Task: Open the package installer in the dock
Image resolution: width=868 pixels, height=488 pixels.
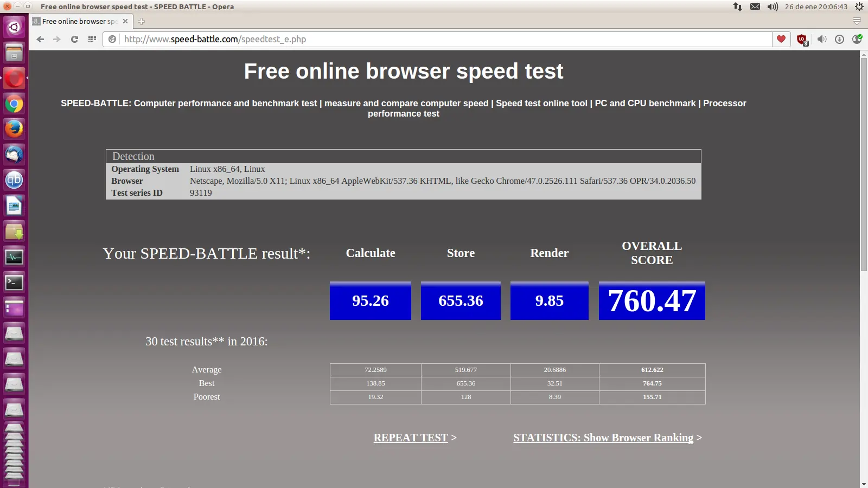Action: click(14, 232)
